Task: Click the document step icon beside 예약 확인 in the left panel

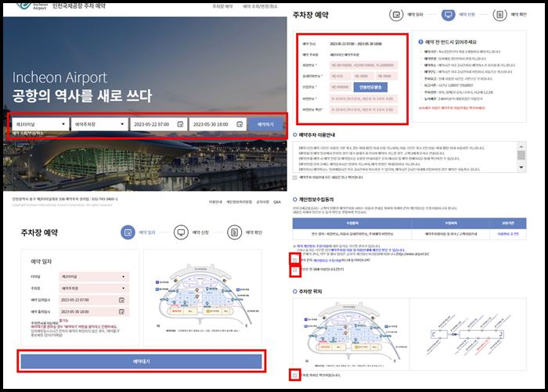Action: tap(235, 232)
